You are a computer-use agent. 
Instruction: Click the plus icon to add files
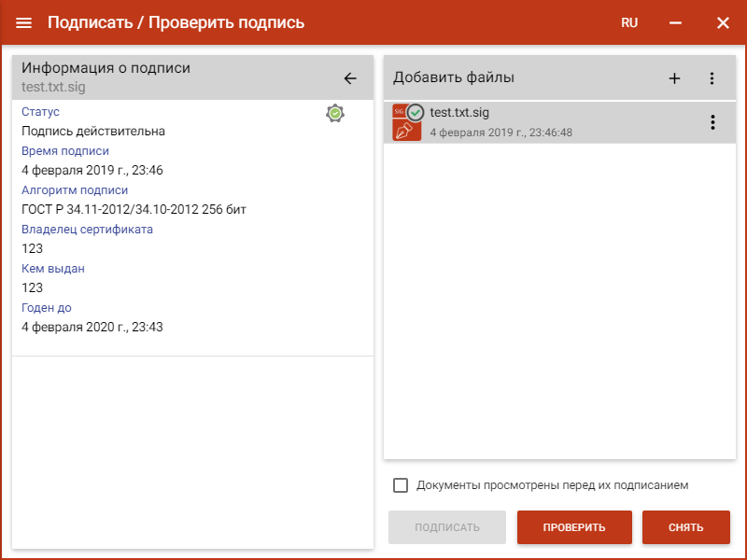[x=674, y=78]
